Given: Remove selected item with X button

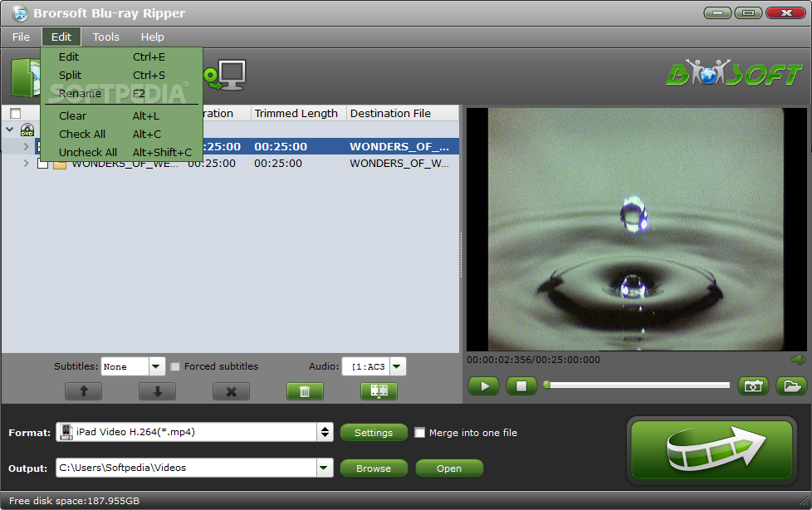Looking at the screenshot, I should coord(231,391).
